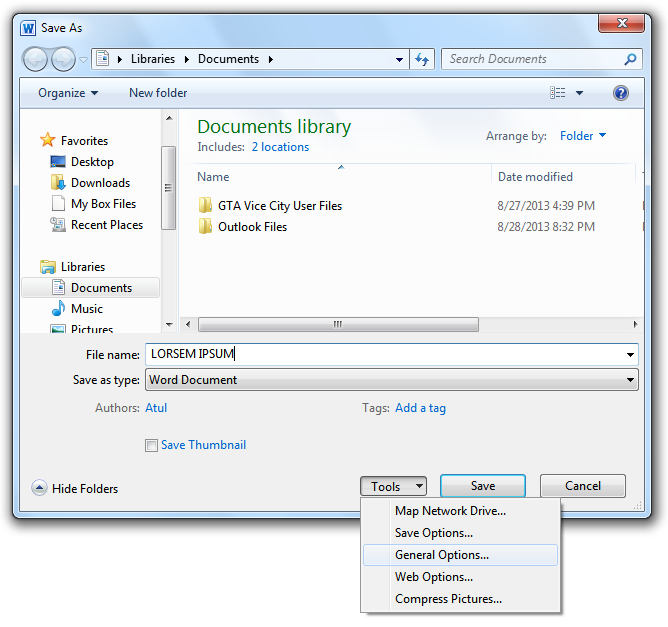
Task: Click the right arrow of horizontal scrollbar
Action: click(635, 324)
